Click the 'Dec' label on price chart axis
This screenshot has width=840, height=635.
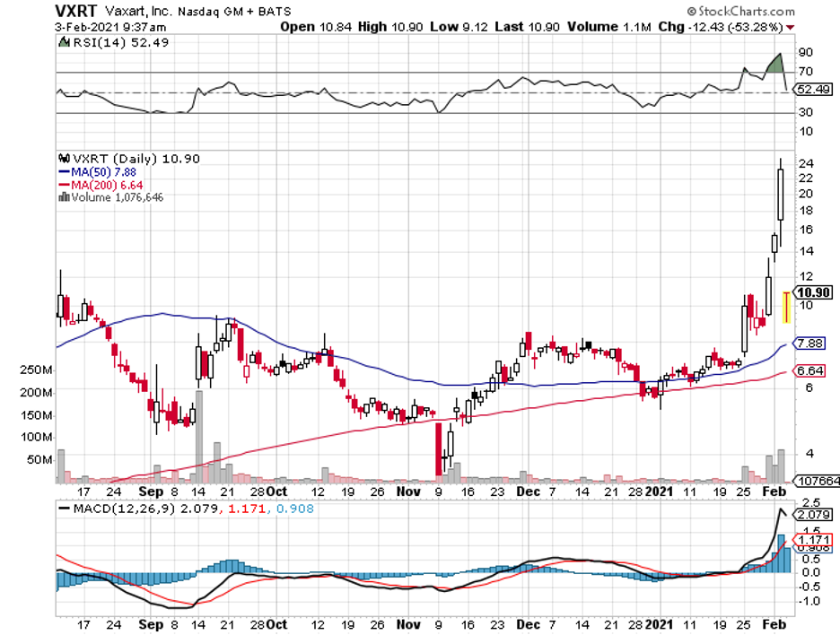pyautogui.click(x=529, y=491)
